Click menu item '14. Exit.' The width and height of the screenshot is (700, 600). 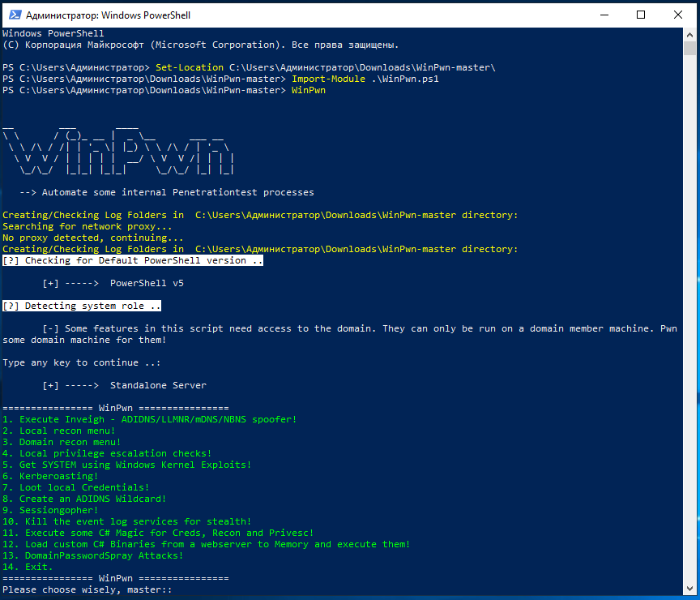pyautogui.click(x=28, y=567)
